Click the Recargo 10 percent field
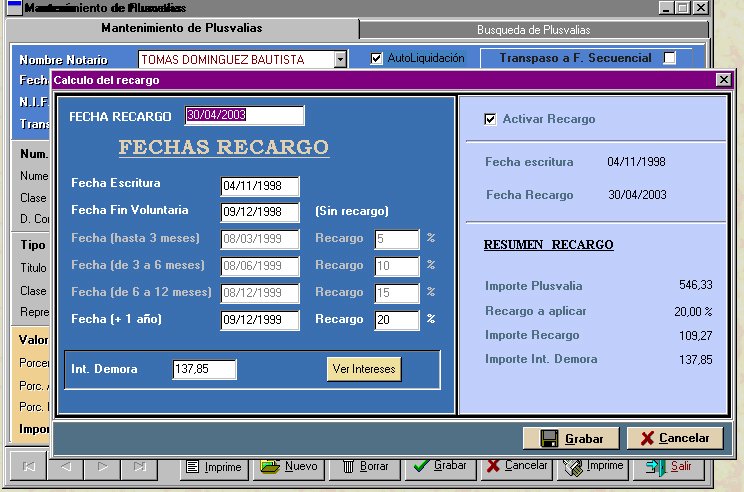Image resolution: width=744 pixels, height=492 pixels. [397, 266]
